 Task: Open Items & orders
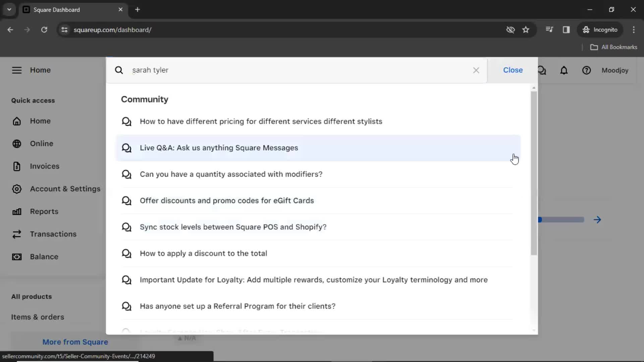click(x=38, y=317)
